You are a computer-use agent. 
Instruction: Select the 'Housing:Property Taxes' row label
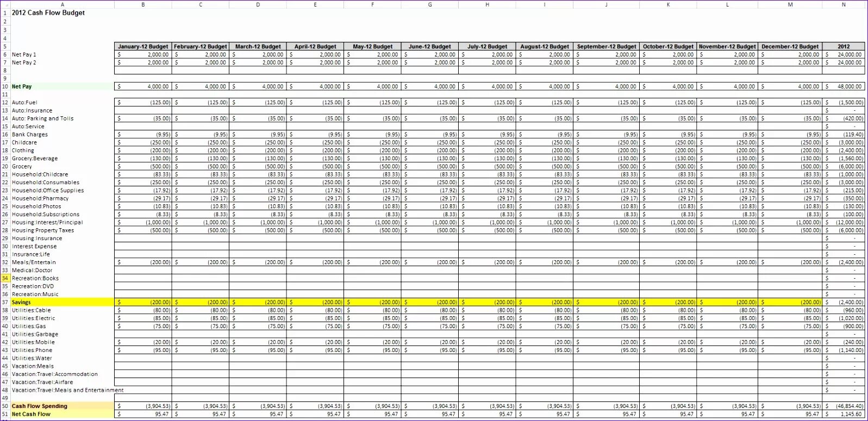[43, 230]
